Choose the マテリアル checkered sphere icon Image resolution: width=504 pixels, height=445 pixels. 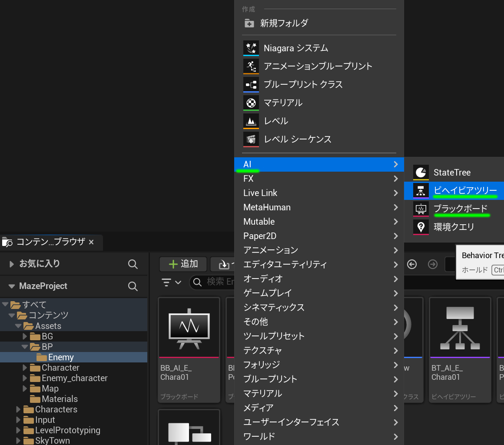pos(251,103)
